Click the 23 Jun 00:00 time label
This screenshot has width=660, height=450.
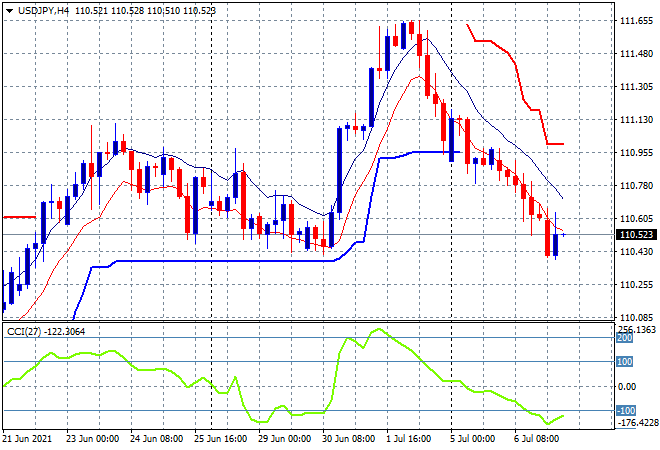[x=93, y=439]
